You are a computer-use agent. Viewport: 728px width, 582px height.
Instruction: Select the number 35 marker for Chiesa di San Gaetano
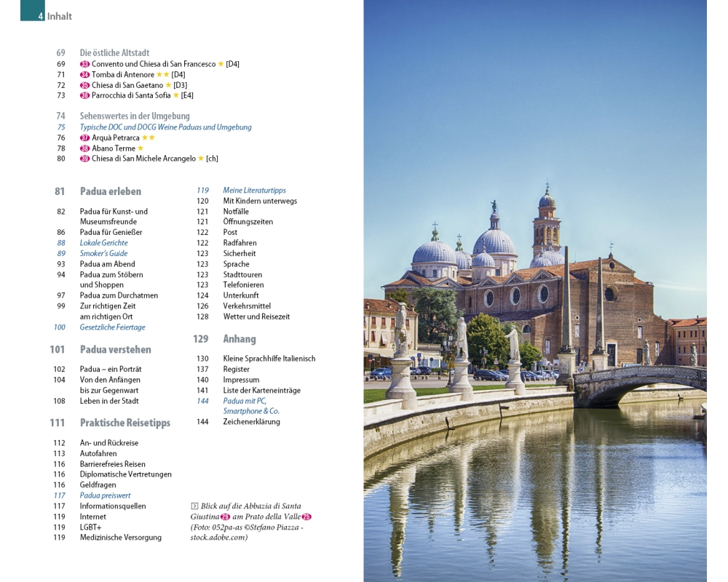tap(84, 85)
